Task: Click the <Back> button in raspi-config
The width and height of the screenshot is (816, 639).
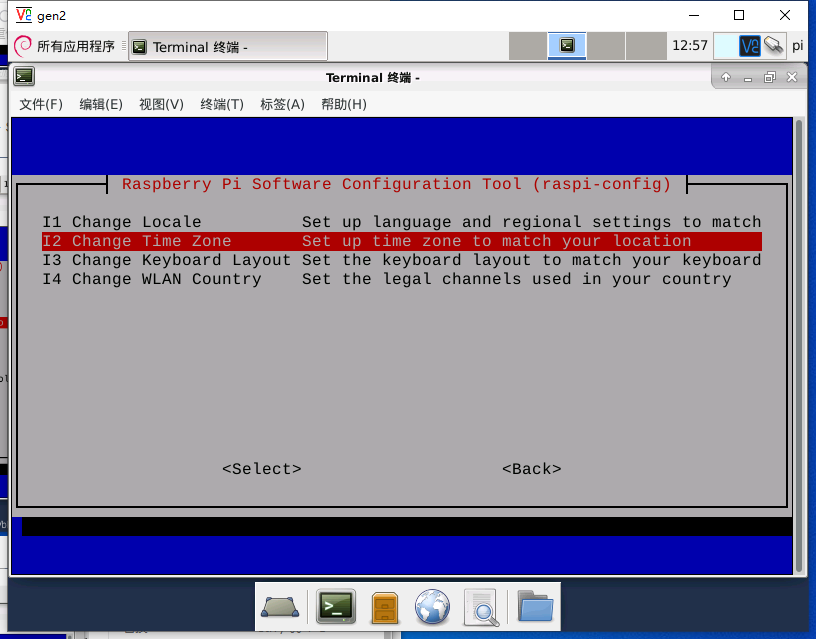Action: (x=532, y=469)
